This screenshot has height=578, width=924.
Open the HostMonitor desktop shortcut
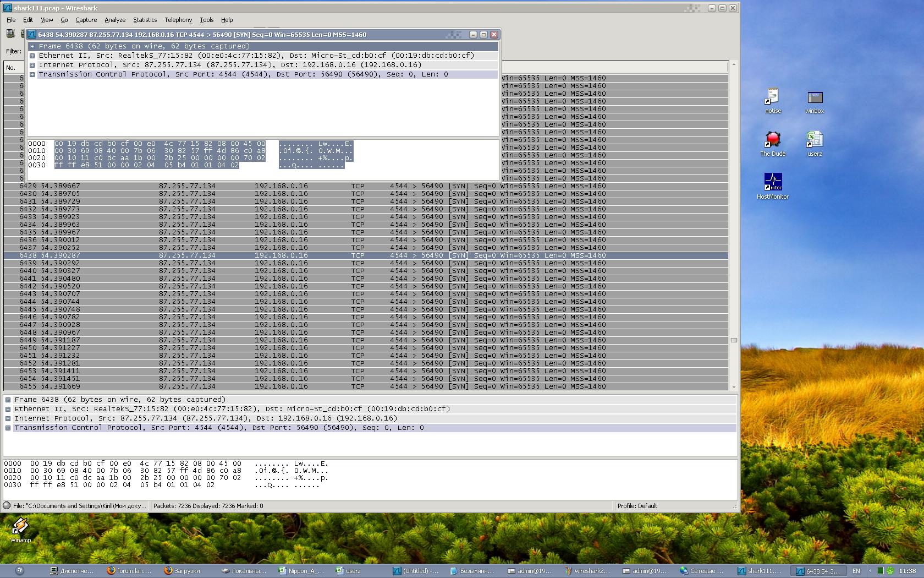pos(773,183)
